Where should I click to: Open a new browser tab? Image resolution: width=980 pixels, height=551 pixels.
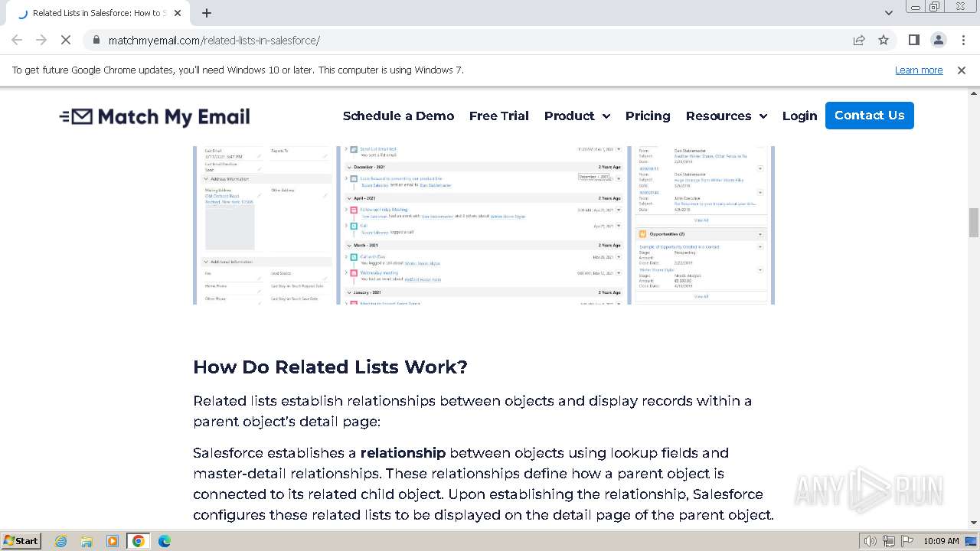pyautogui.click(x=207, y=13)
